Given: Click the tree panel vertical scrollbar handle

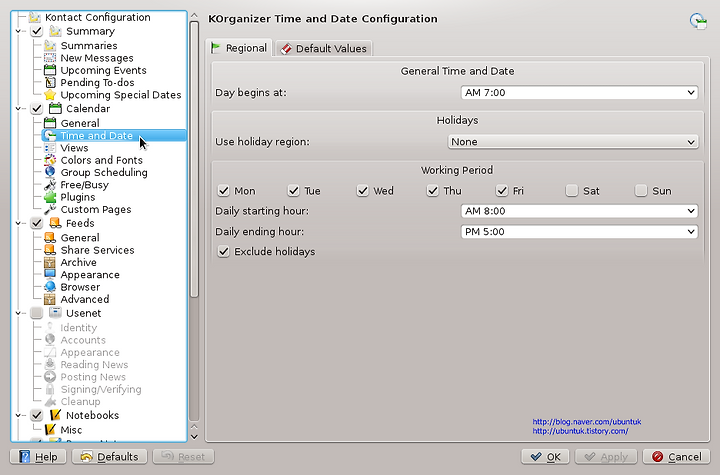Looking at the screenshot, I should [194, 158].
